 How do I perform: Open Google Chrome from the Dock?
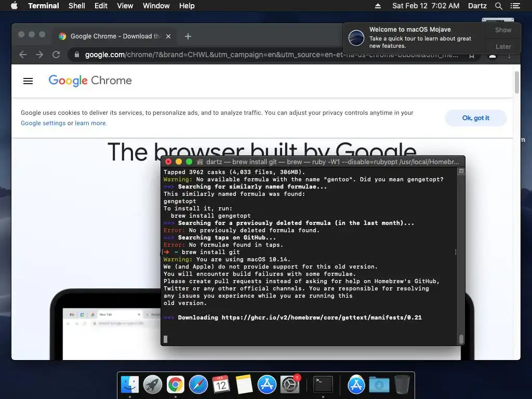176,385
